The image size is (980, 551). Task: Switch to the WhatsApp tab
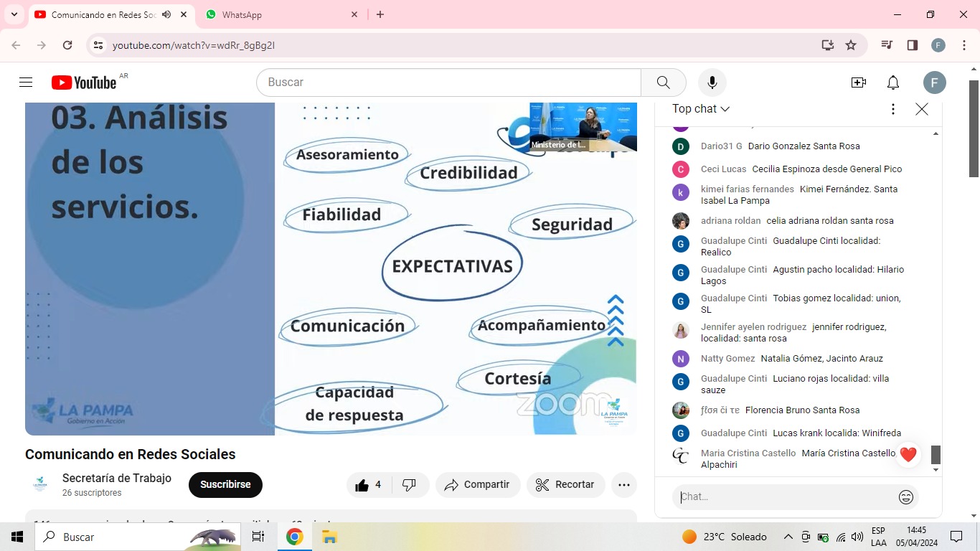tap(280, 14)
